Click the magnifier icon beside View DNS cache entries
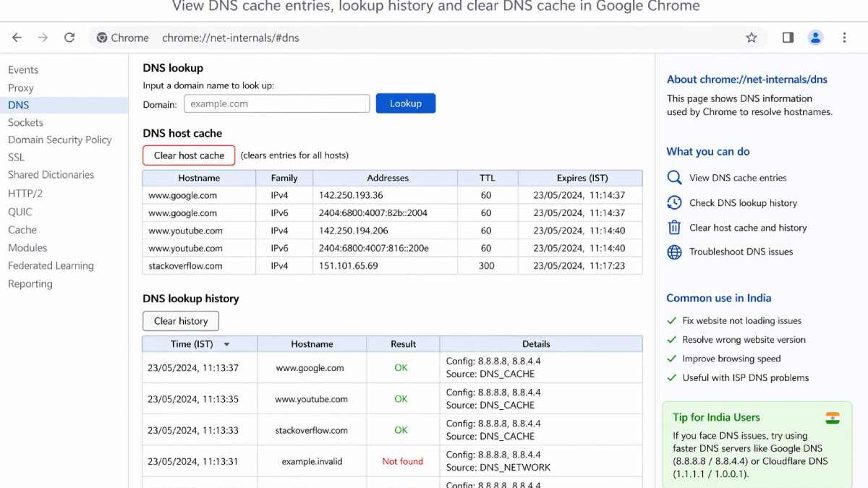Image resolution: width=868 pixels, height=488 pixels. click(x=673, y=177)
